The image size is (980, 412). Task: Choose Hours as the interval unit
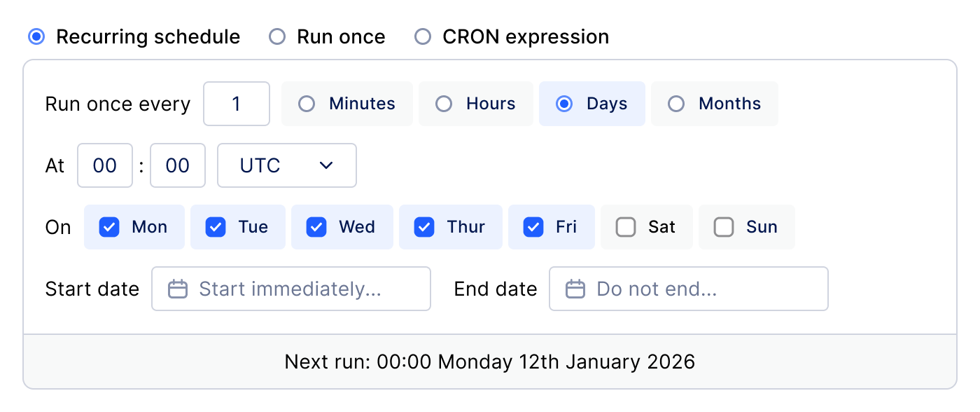(x=444, y=104)
